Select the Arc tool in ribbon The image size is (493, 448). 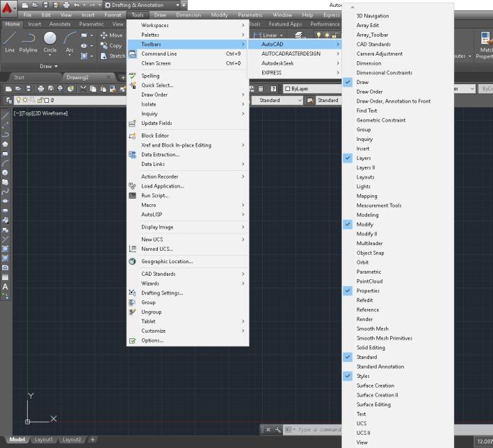click(x=70, y=42)
